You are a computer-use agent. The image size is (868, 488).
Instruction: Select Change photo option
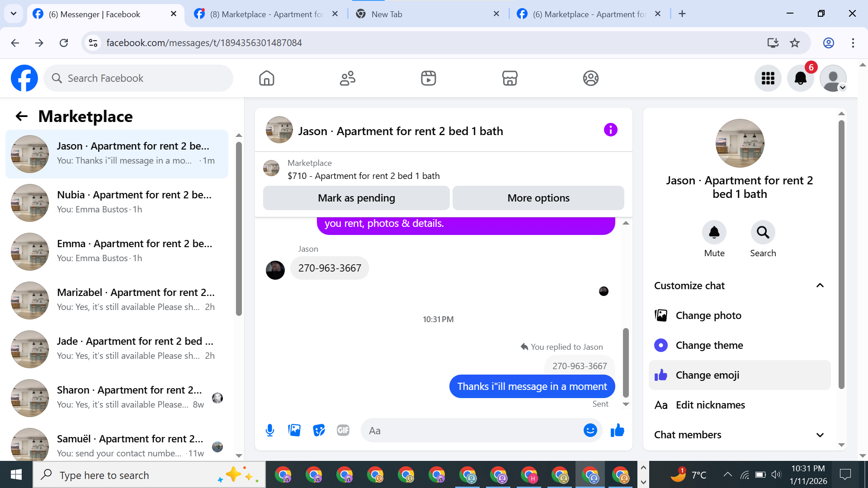[740, 315]
